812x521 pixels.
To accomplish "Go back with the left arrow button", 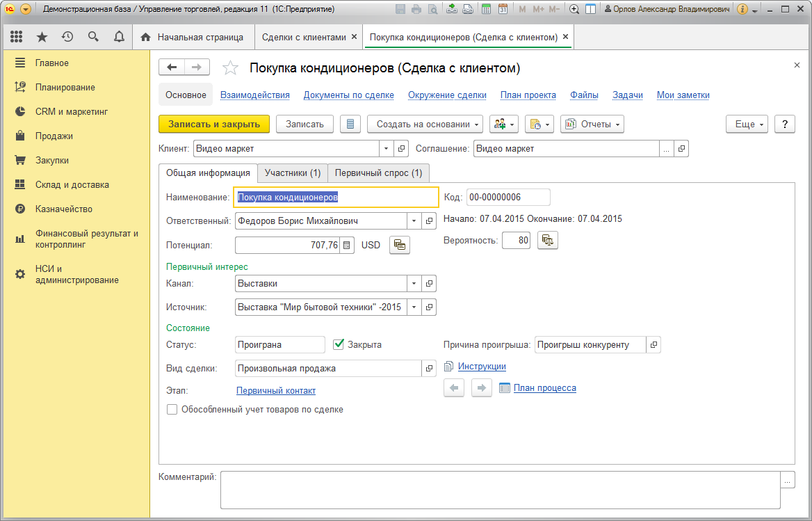I will [x=172, y=67].
